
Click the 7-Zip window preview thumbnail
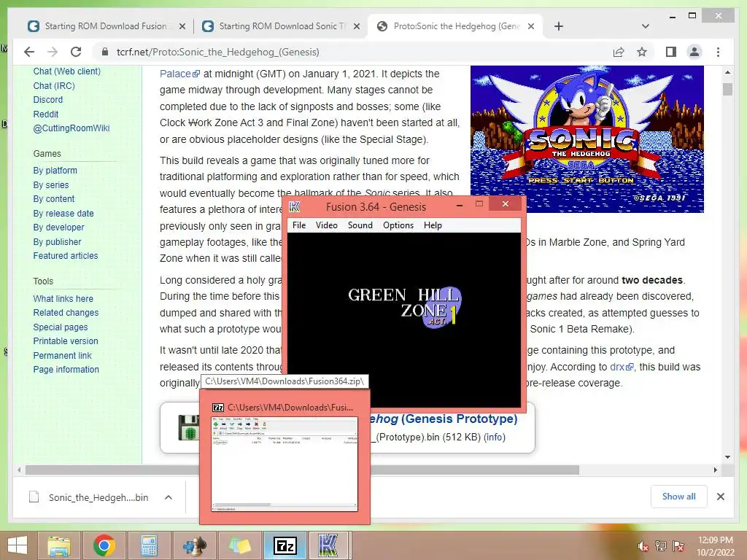click(285, 464)
